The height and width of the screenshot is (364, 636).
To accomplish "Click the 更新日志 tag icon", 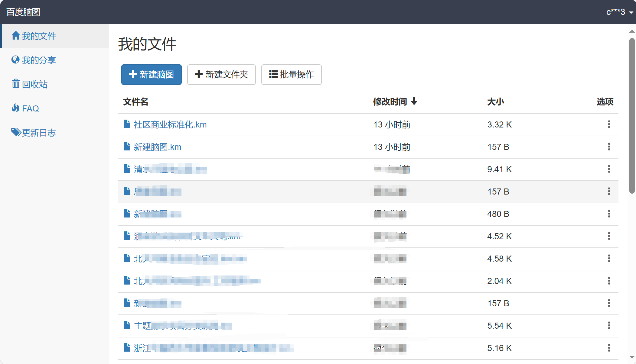I will tap(16, 132).
